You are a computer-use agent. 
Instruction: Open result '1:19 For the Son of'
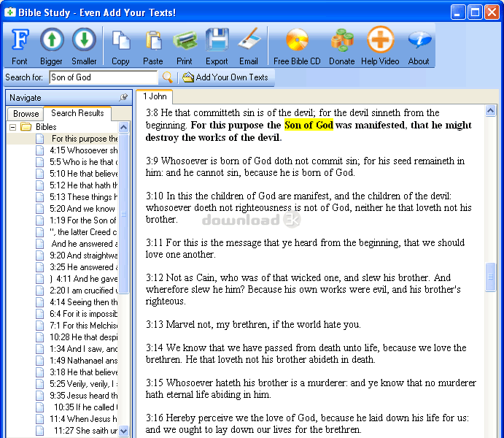click(x=83, y=220)
